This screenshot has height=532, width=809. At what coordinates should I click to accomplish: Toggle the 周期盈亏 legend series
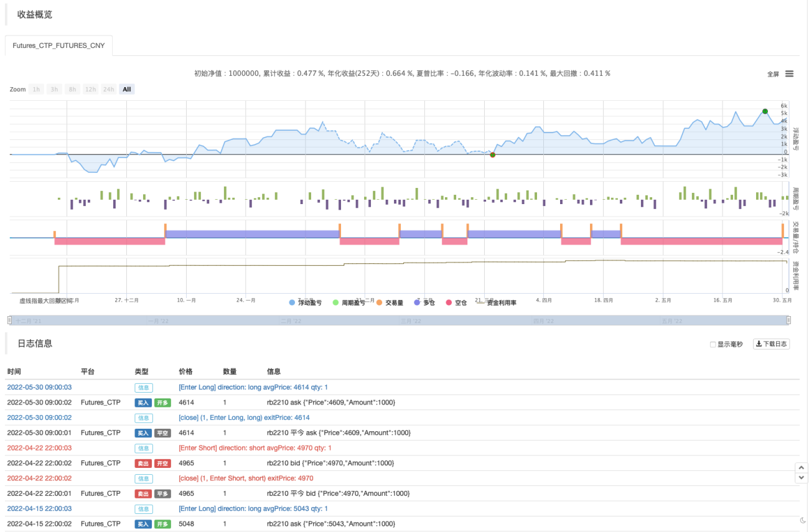[350, 302]
